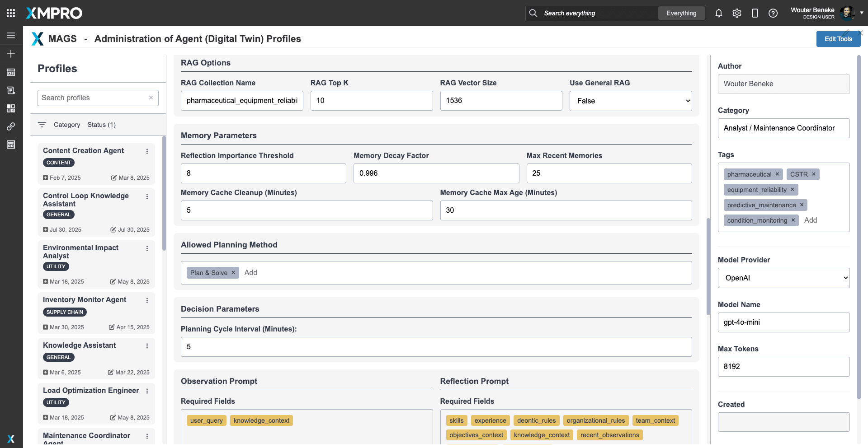868x448 pixels.
Task: Open the settings gear icon
Action: [736, 13]
